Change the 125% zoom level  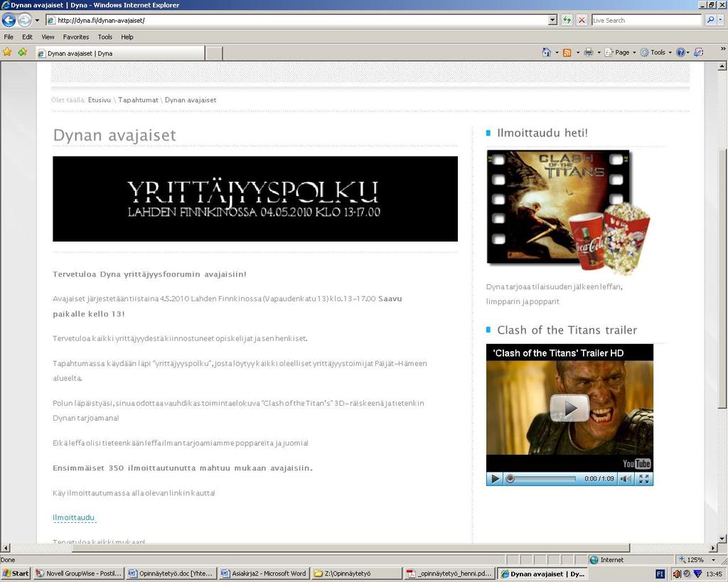pyautogui.click(x=697, y=560)
